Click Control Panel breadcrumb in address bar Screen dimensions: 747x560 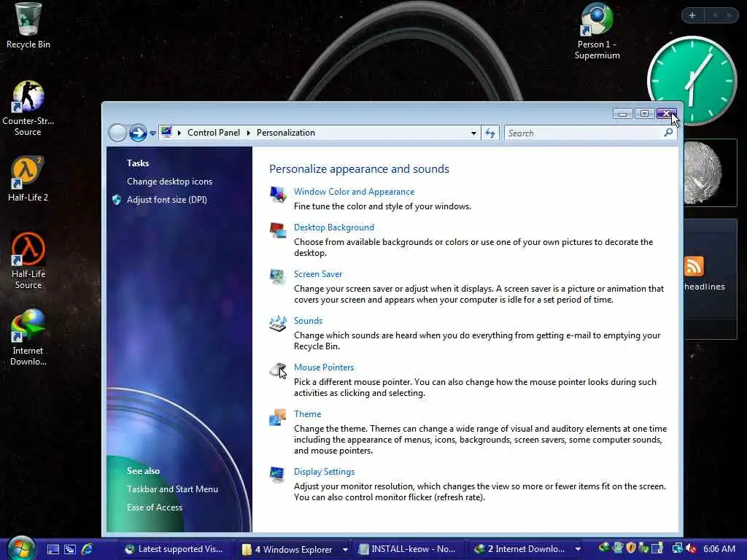pos(214,133)
